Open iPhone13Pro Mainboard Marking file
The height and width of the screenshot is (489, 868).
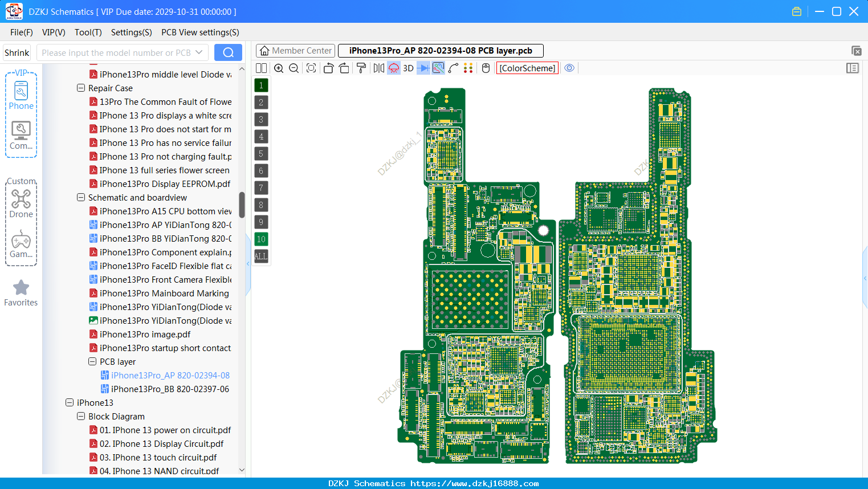160,294
